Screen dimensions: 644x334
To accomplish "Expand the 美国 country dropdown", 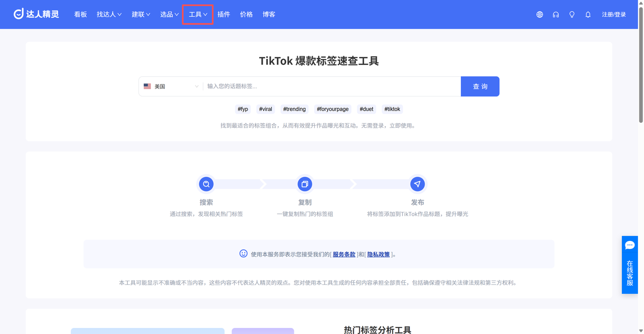I will coord(171,87).
